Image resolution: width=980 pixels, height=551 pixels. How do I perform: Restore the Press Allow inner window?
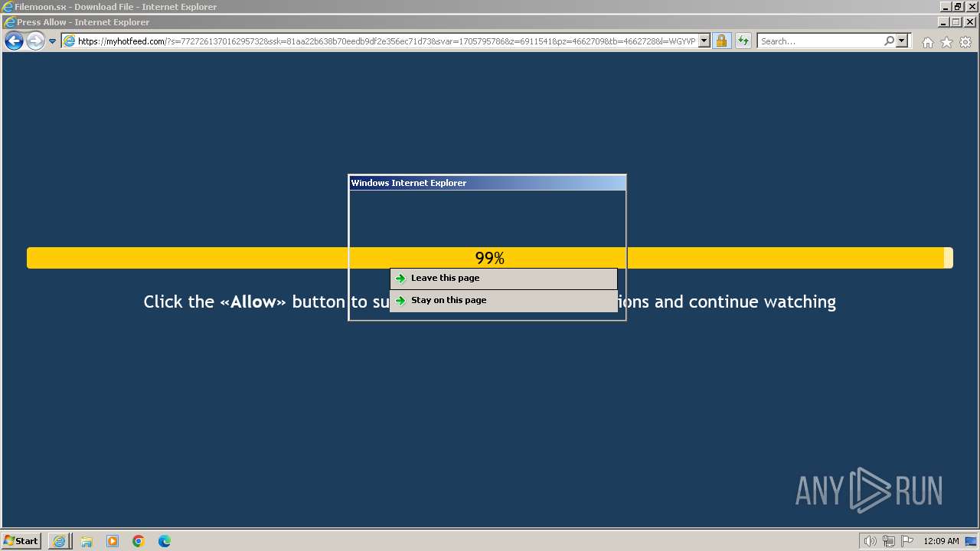[x=955, y=22]
